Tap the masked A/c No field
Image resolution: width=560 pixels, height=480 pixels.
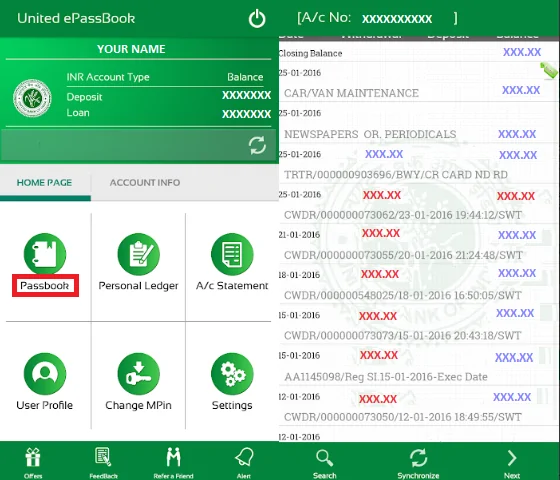click(397, 19)
